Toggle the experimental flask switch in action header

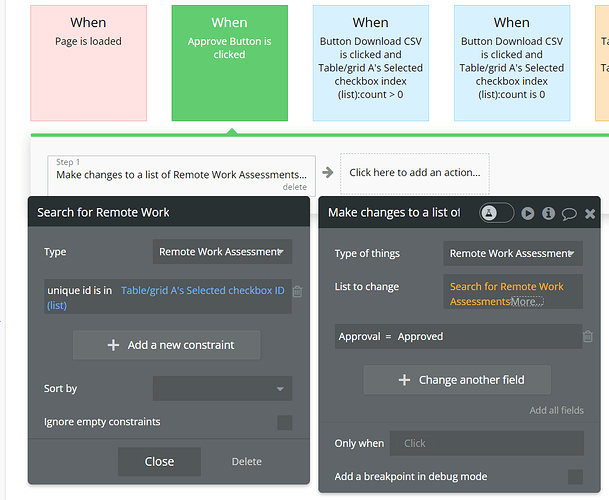coord(497,213)
